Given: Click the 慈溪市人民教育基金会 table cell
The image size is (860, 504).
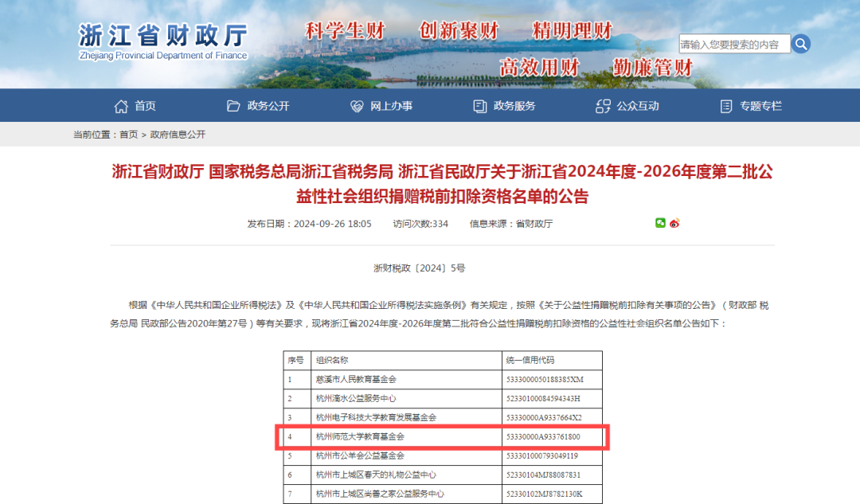Looking at the screenshot, I should pos(406,380).
